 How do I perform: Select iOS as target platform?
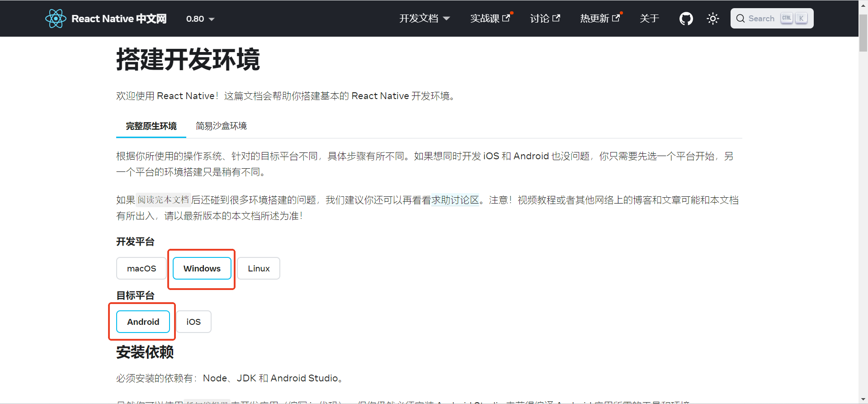pos(193,322)
